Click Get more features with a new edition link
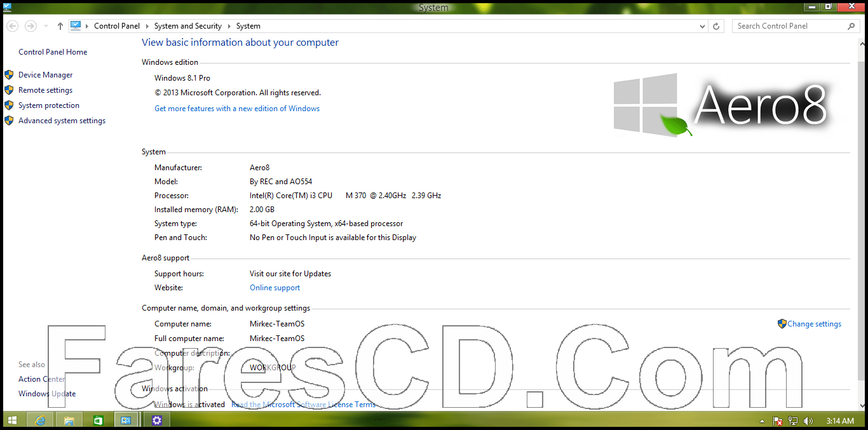 (x=237, y=109)
